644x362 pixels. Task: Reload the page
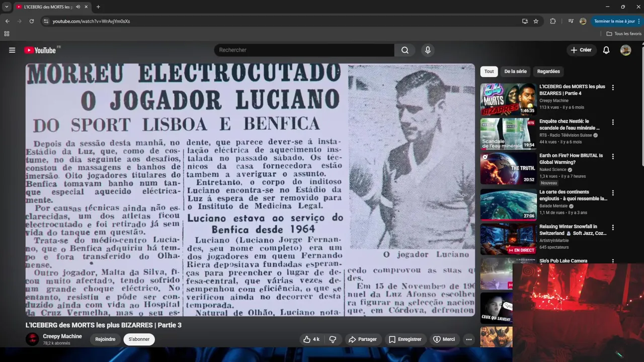pos(32,21)
